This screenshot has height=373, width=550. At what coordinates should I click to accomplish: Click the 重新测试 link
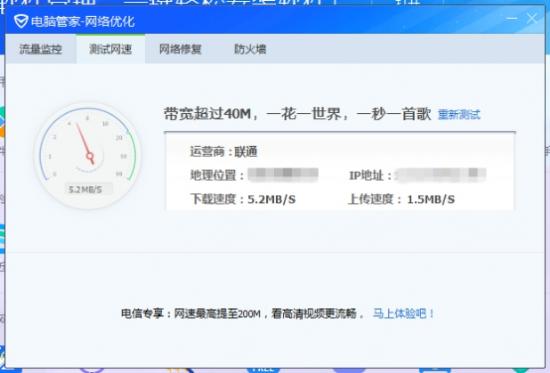point(459,114)
